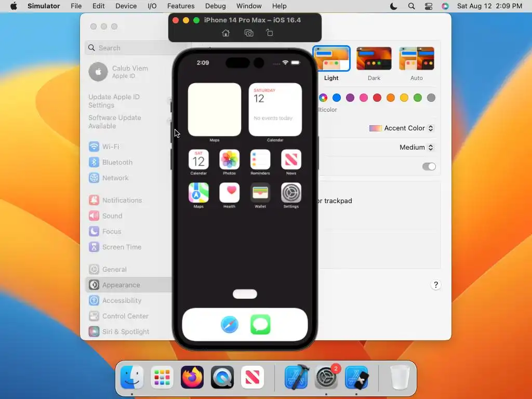The height and width of the screenshot is (399, 532).
Task: Open the Debug menu
Action: 216,6
